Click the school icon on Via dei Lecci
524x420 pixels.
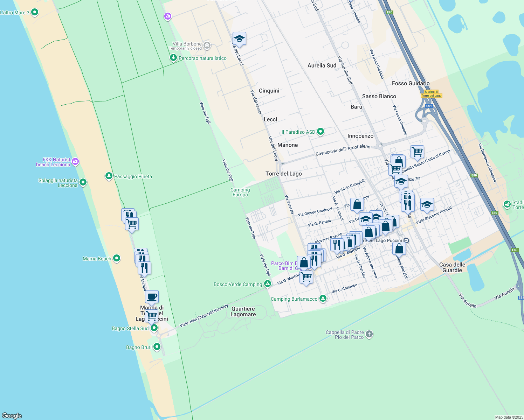239,39
